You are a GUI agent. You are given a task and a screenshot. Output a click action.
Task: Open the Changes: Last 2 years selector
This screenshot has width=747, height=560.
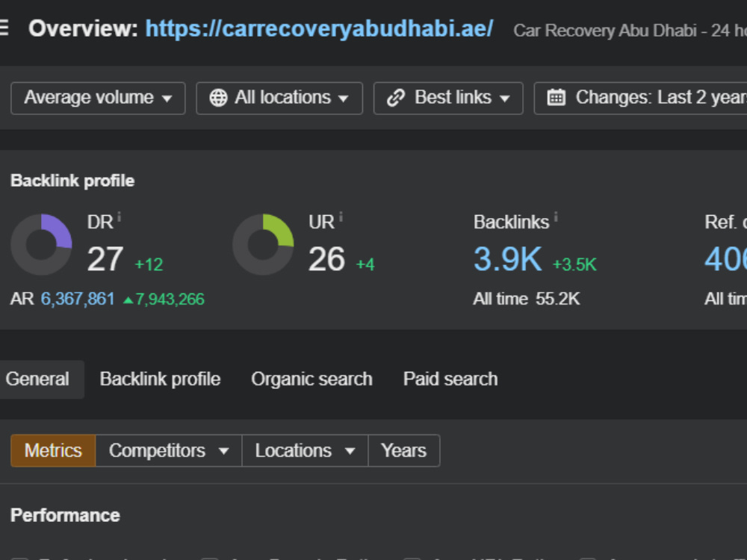click(640, 98)
